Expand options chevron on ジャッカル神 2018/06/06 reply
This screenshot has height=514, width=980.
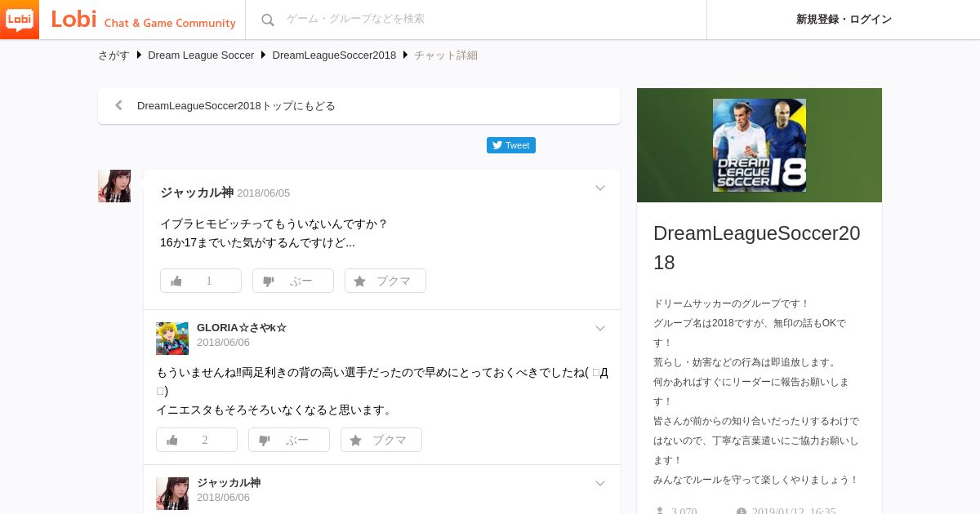600,484
